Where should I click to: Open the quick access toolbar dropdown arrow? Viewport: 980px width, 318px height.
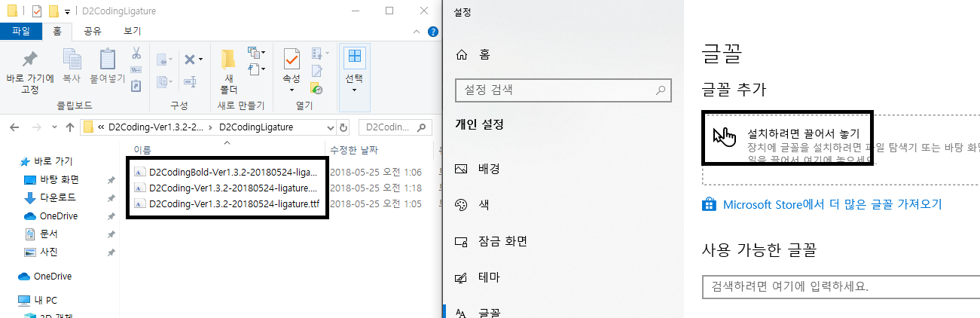[67, 12]
